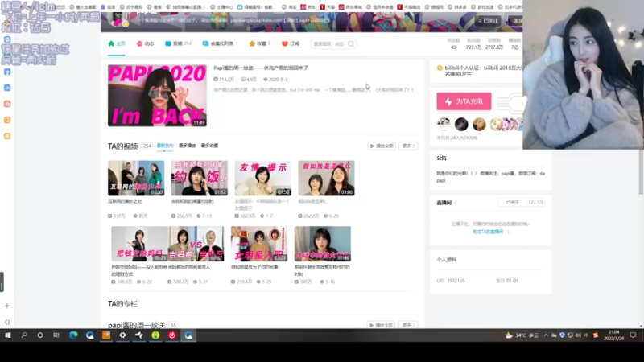Sort TA的视频 by 最新发布

tap(165, 146)
